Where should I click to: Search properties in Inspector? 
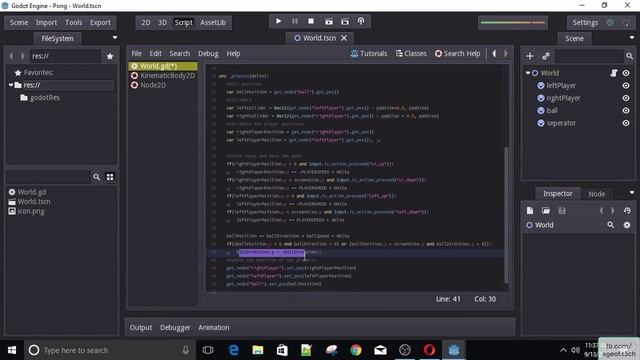click(611, 225)
